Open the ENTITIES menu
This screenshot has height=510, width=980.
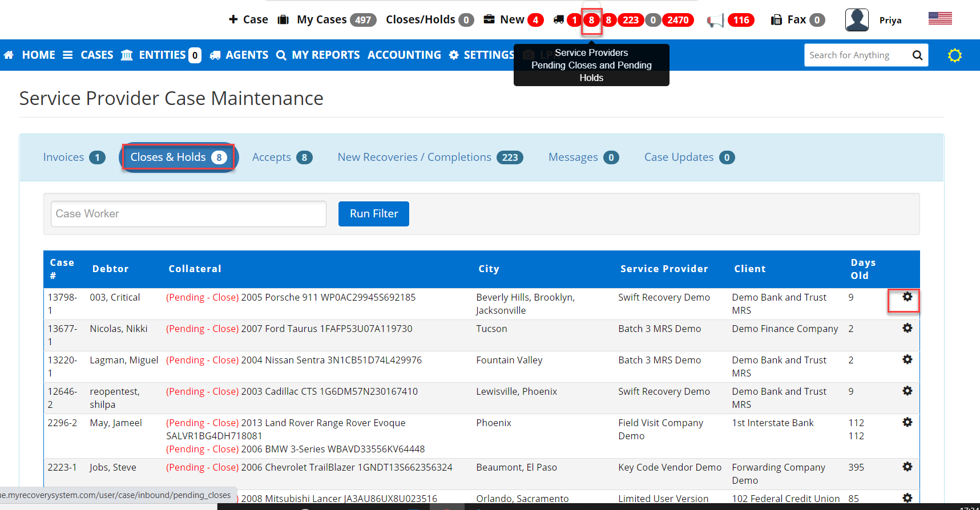click(x=161, y=55)
